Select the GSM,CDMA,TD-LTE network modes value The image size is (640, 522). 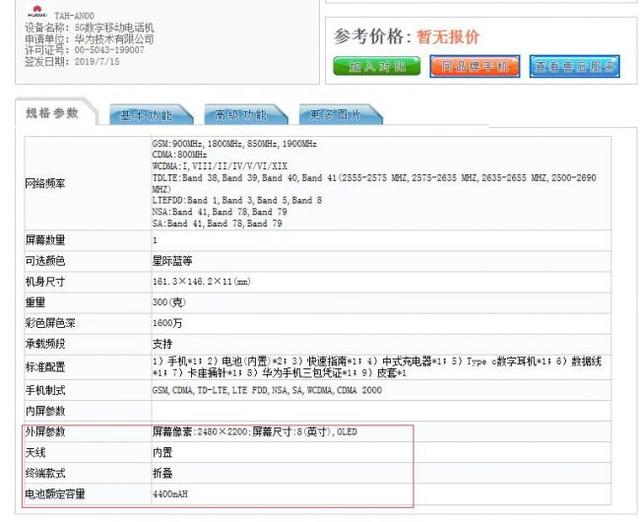267,391
